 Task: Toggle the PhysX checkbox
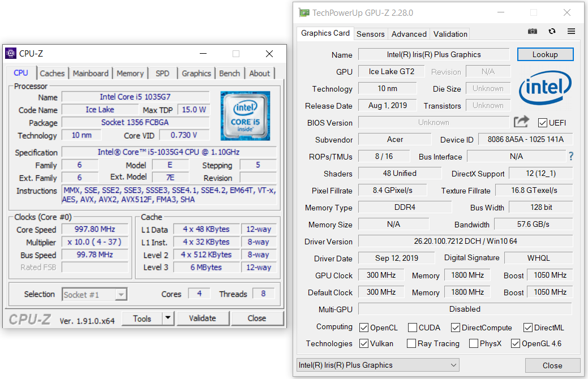point(474,343)
